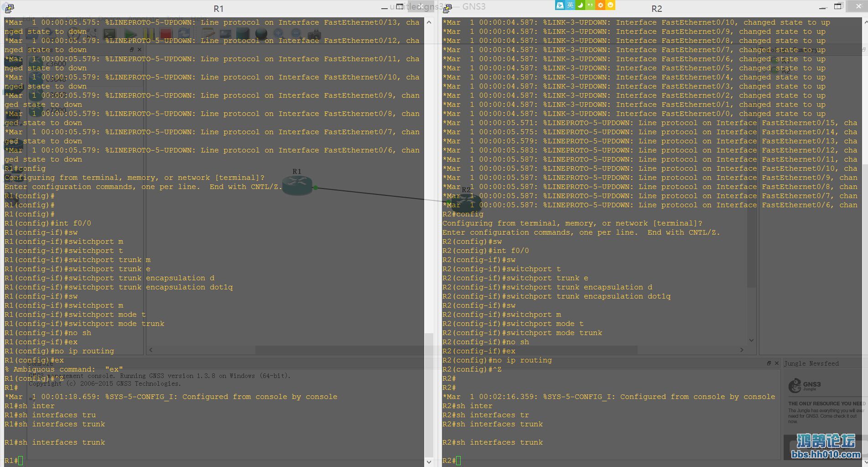868x467 pixels.
Task: Open the Device menu in GNS3
Action: (x=109, y=19)
